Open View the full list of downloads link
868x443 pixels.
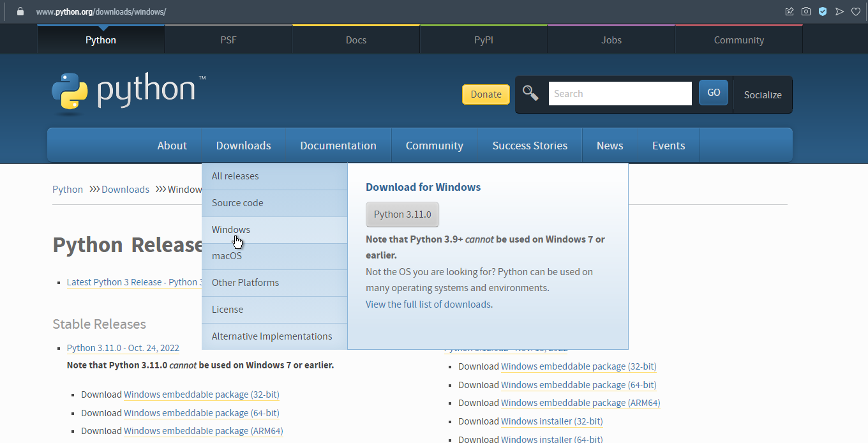pos(428,304)
